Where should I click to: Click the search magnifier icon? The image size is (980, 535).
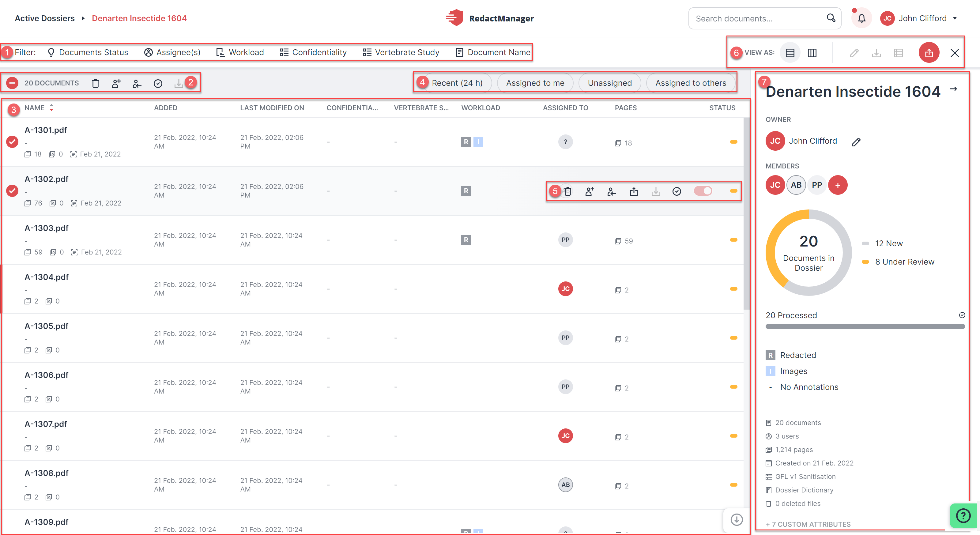831,18
